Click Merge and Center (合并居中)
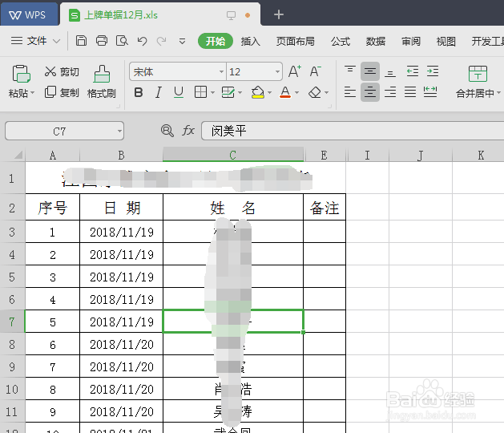Viewport: 504px width, 433px height. pos(478,82)
